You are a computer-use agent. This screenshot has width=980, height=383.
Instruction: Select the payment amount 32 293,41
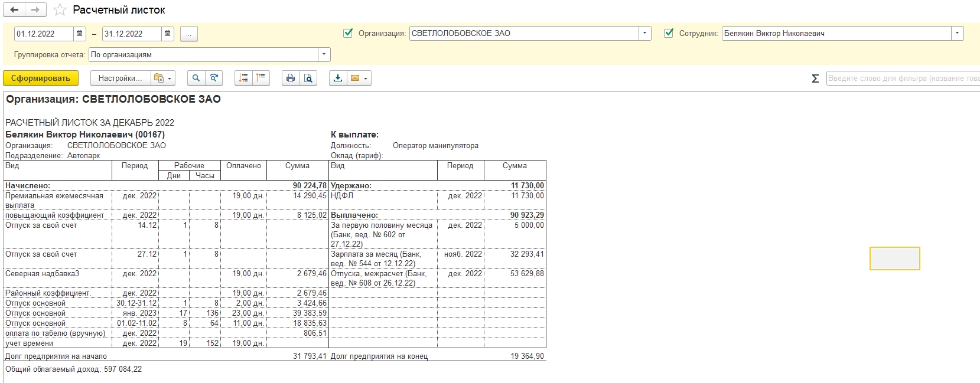[527, 254]
